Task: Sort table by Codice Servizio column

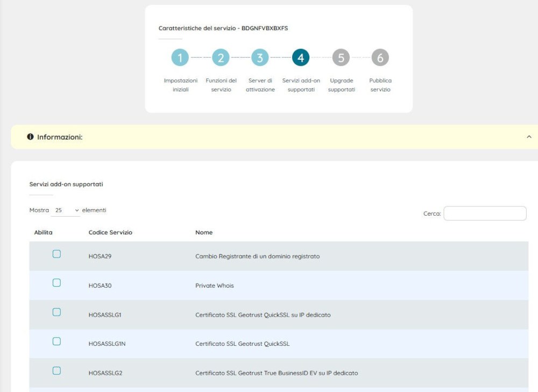Action: coord(110,232)
